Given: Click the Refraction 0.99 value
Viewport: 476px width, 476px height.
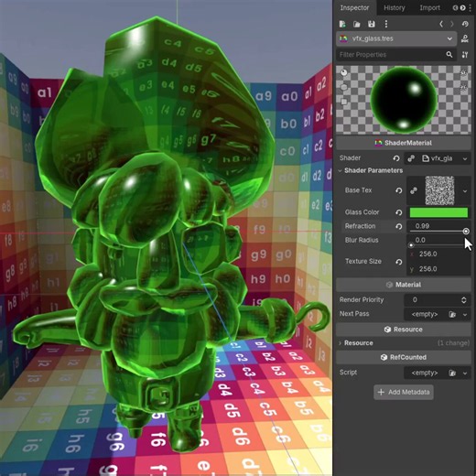Looking at the screenshot, I should pyautogui.click(x=422, y=226).
